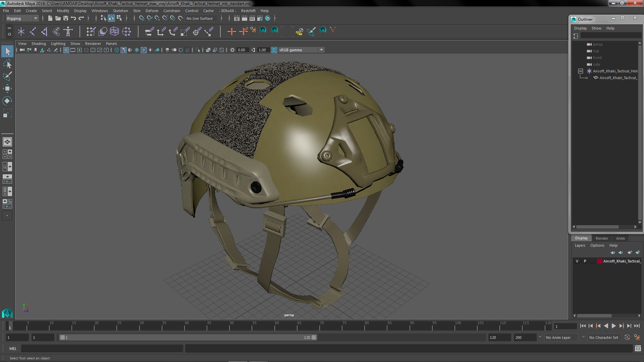The image size is (644, 362).
Task: Toggle view color management icon
Action: (274, 50)
